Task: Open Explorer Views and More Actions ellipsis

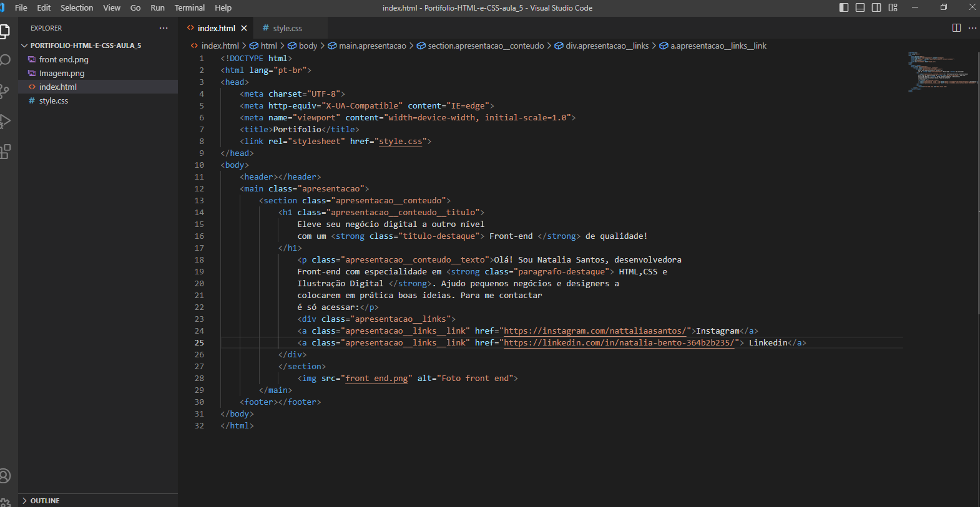Action: point(164,28)
